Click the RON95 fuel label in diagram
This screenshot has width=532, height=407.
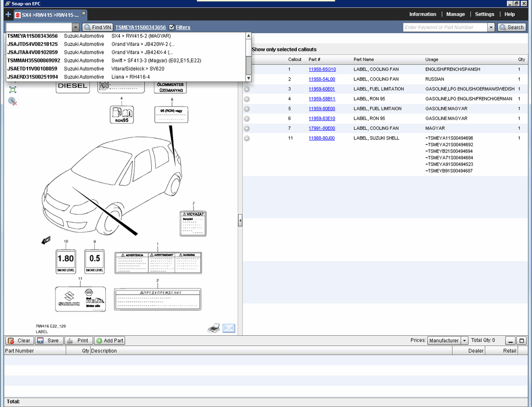(122, 114)
